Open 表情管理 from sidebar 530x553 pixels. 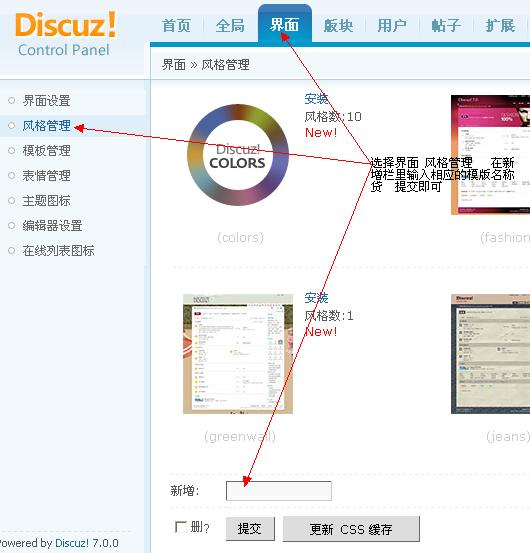click(x=46, y=176)
